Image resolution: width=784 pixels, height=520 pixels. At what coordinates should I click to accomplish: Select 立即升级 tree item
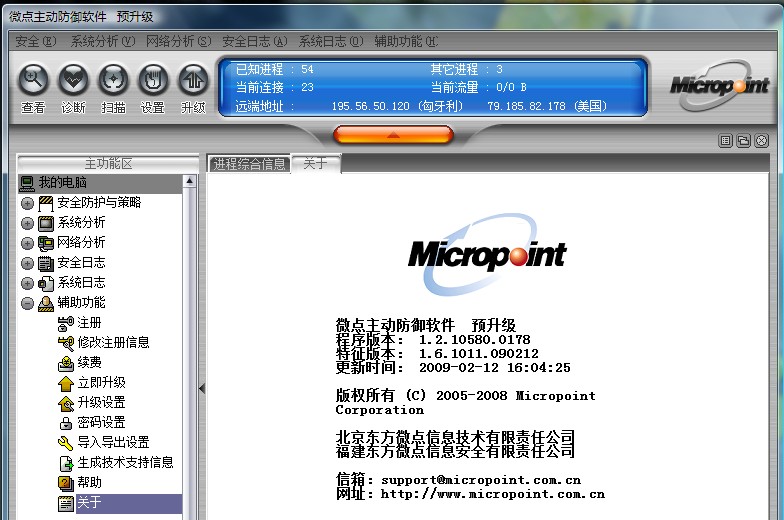click(x=102, y=382)
